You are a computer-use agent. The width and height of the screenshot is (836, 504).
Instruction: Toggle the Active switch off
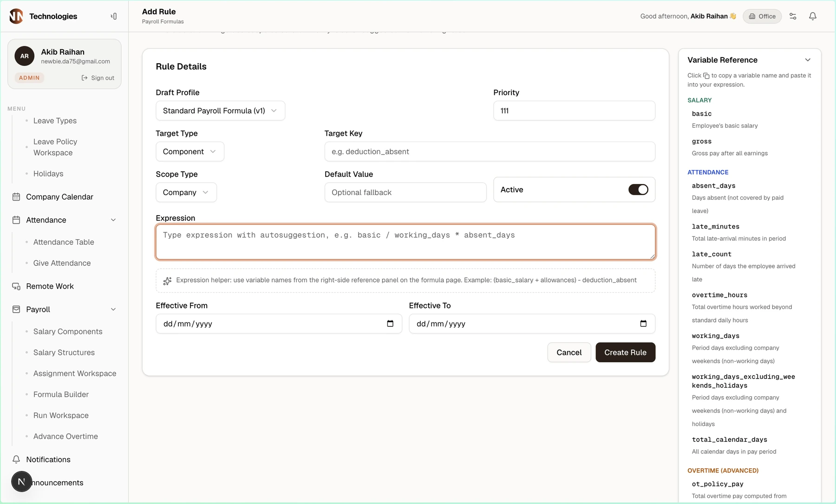point(638,190)
